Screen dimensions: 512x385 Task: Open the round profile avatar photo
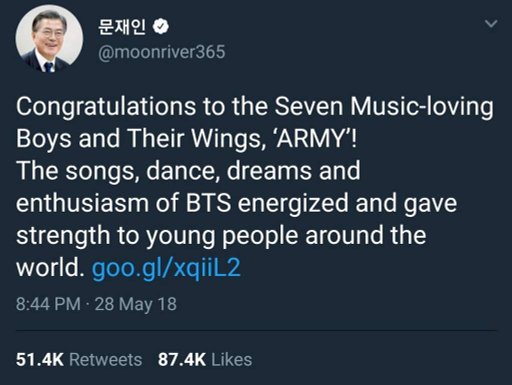click(49, 39)
